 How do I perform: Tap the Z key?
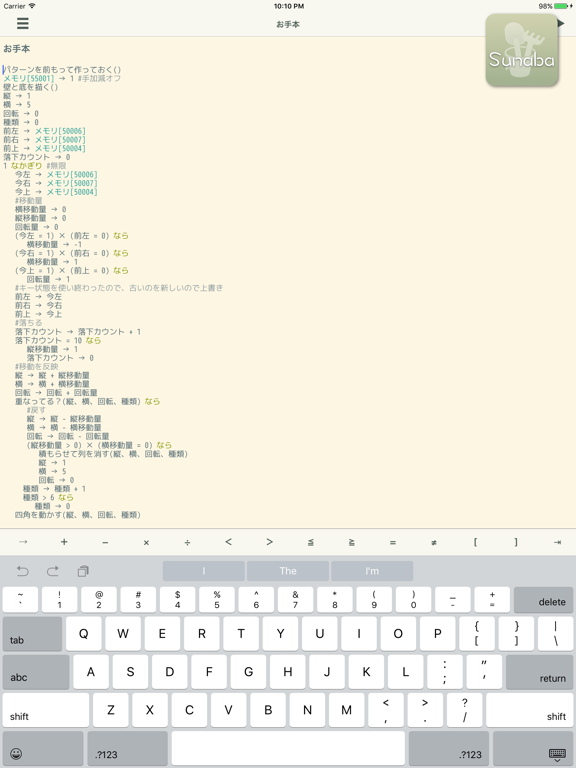[x=111, y=710]
